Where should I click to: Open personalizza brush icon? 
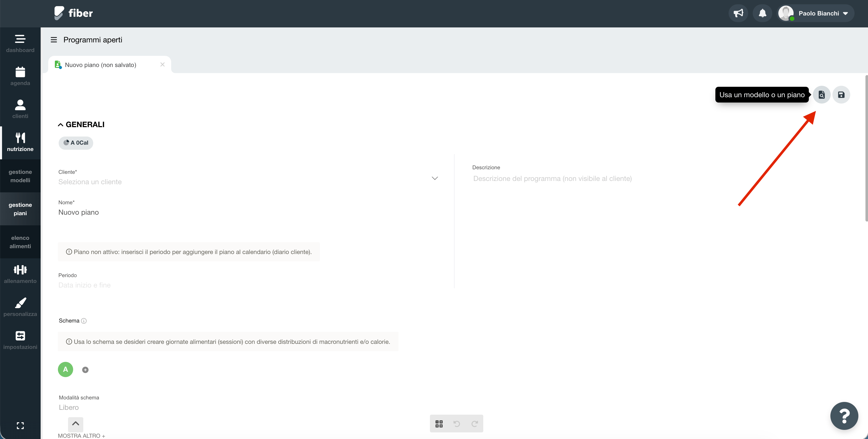click(x=20, y=303)
